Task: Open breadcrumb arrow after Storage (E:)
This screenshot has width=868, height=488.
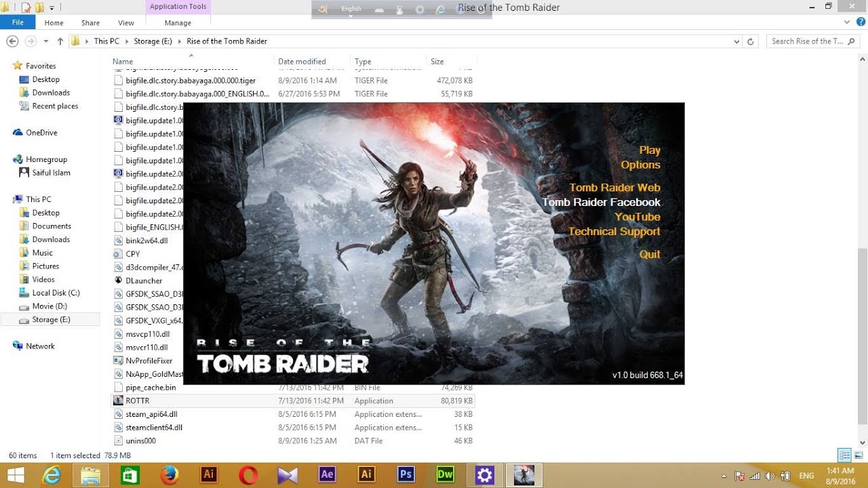Action: pos(179,41)
